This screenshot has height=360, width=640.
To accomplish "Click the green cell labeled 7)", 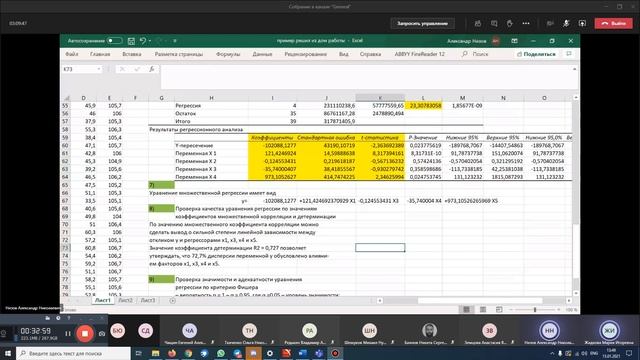I will [x=161, y=185].
